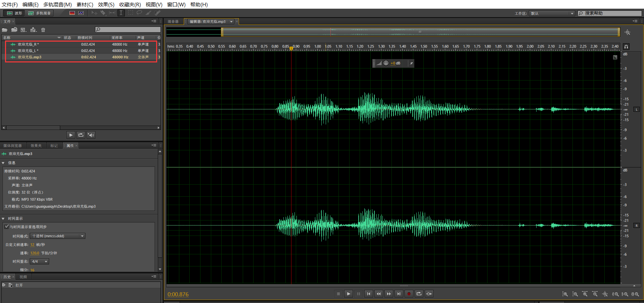Click Zoom In Time icon
This screenshot has height=303, width=644.
(x=585, y=294)
